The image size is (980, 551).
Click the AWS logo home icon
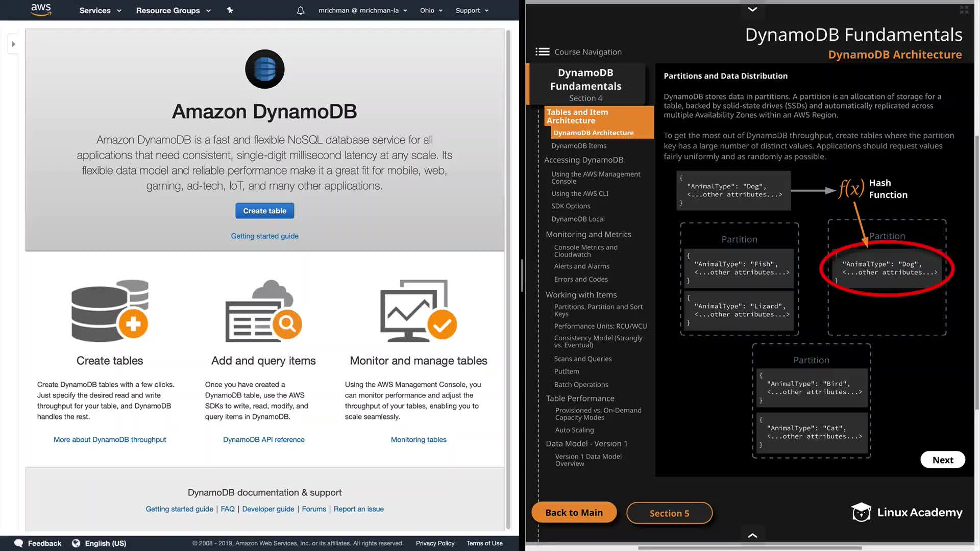tap(41, 10)
